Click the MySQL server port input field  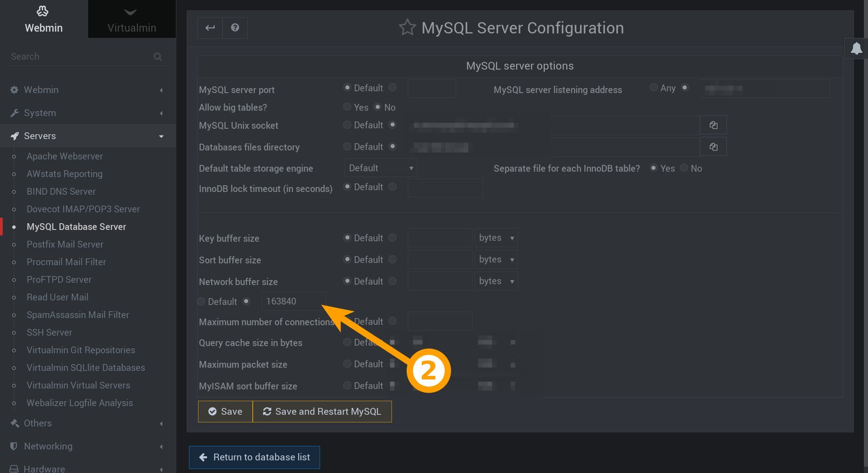pyautogui.click(x=432, y=89)
